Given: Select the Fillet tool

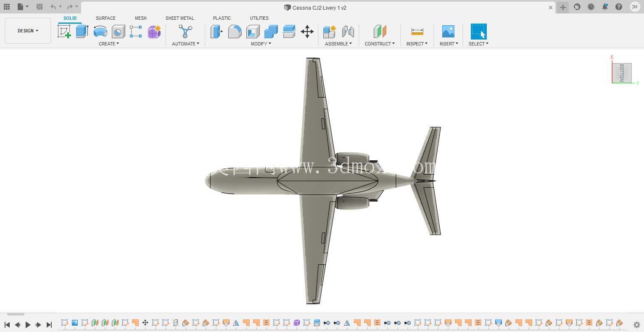Looking at the screenshot, I should coord(235,32).
